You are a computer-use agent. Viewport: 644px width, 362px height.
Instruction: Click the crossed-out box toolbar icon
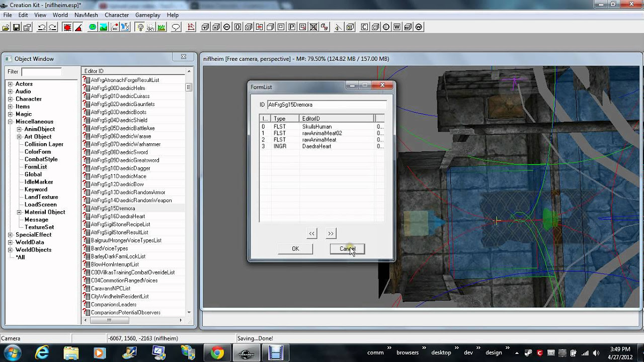coord(313,27)
